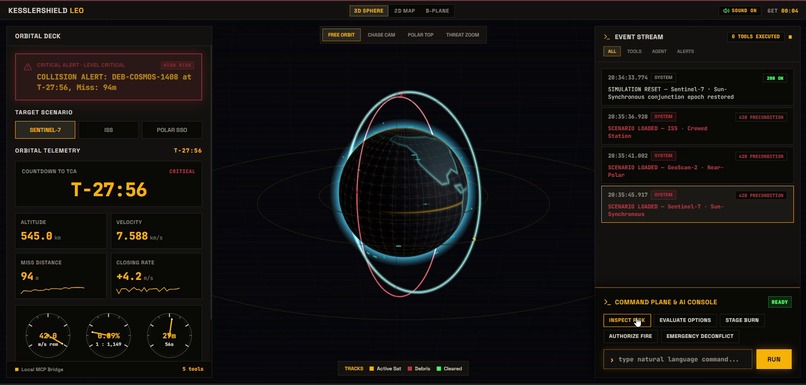Click the m/s rem delta-v gauge
Screen dimensions: 806x385
tap(48, 337)
